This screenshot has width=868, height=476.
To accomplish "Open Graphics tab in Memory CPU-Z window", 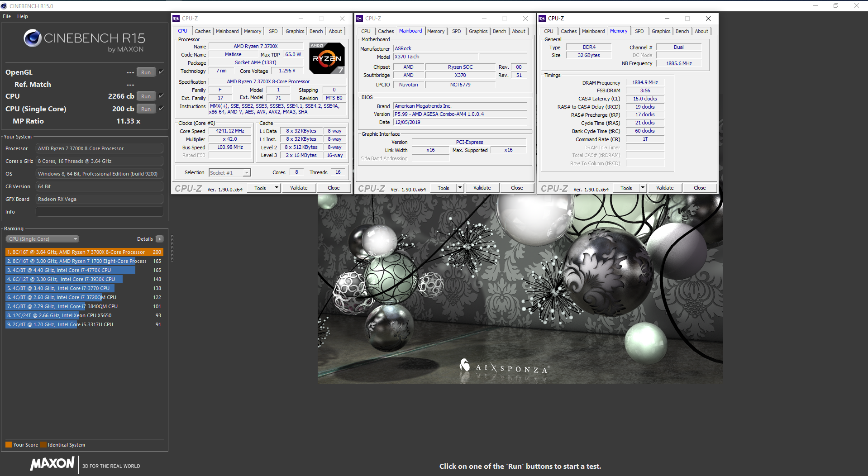I will click(x=661, y=31).
